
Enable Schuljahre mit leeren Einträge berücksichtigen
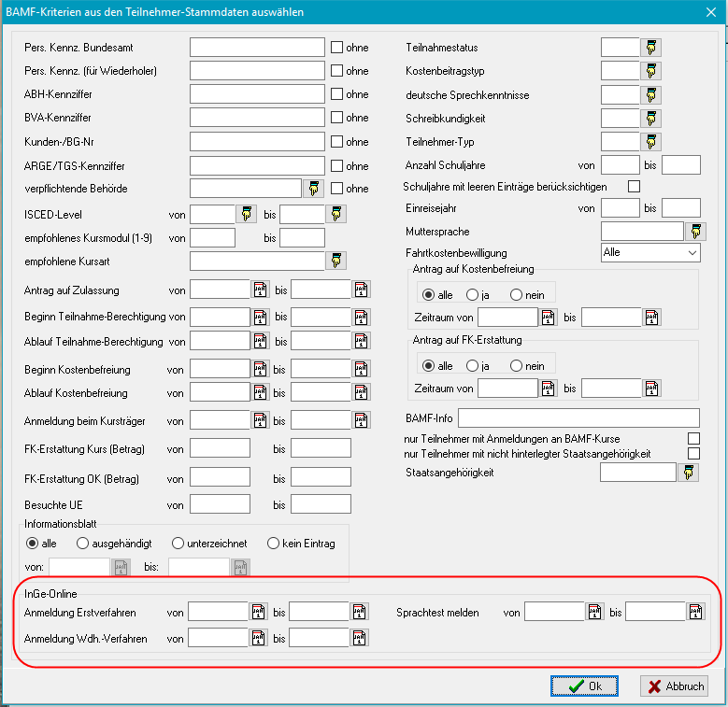click(x=634, y=187)
